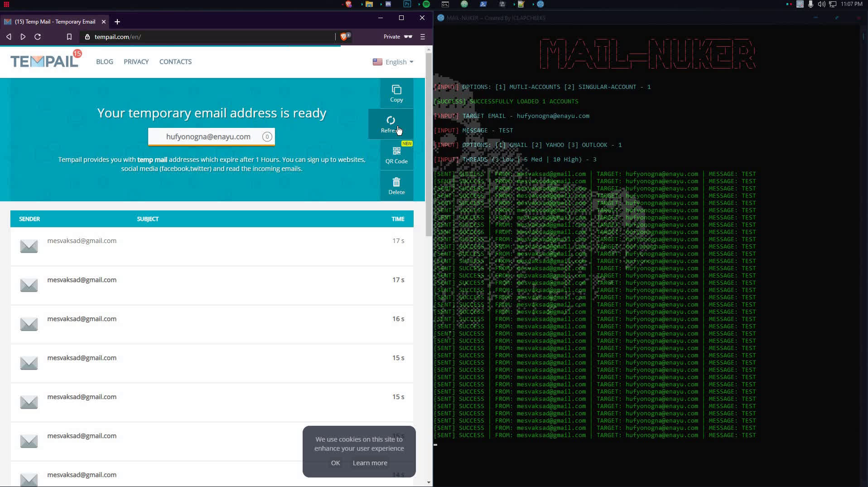
Task: Open the BLOG menu item
Action: point(105,62)
